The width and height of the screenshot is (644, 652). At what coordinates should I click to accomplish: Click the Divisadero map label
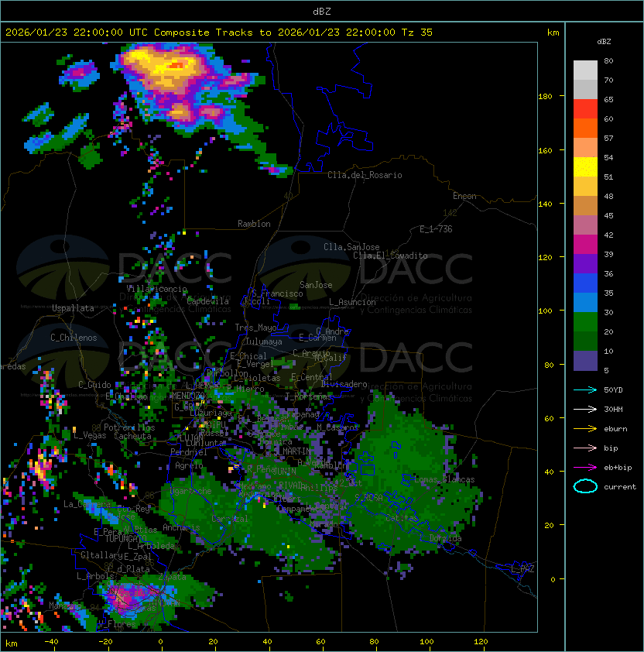(344, 384)
